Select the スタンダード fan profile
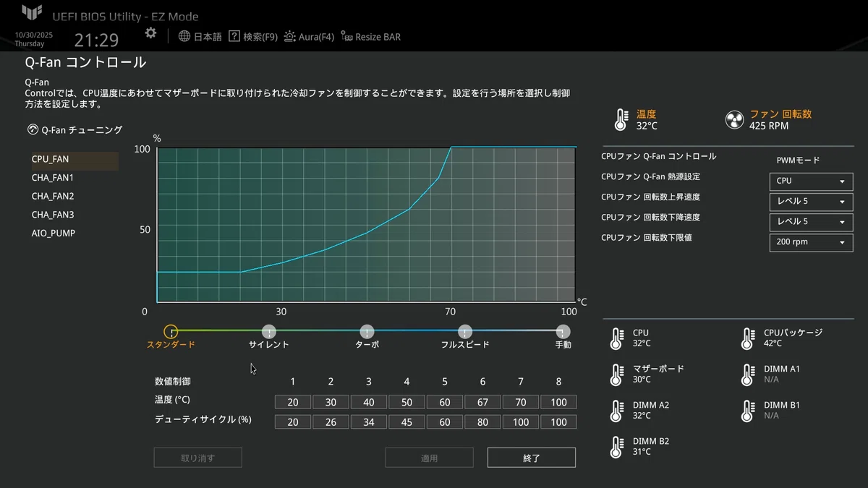 click(171, 332)
